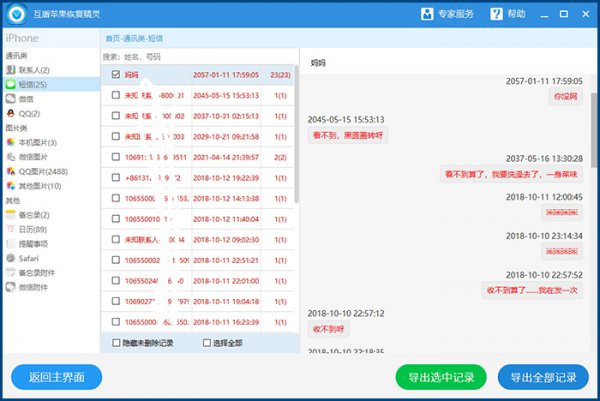
Task: Click chat timestamp 2037-05-16 13:30:28
Action: coord(544,158)
